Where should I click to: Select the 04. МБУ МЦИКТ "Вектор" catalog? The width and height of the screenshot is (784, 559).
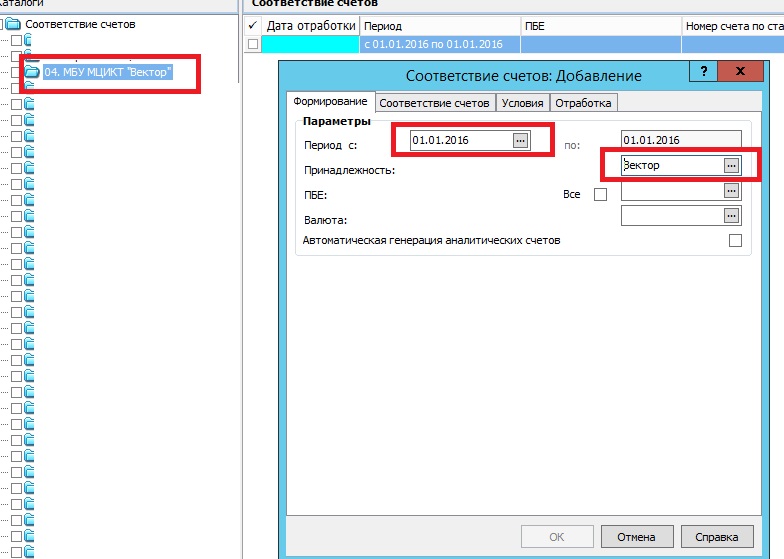click(108, 72)
